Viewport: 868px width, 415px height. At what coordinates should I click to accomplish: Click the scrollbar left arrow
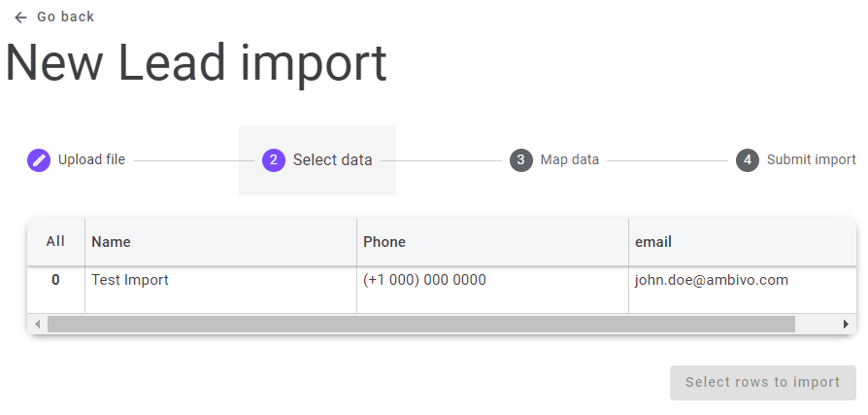(37, 324)
